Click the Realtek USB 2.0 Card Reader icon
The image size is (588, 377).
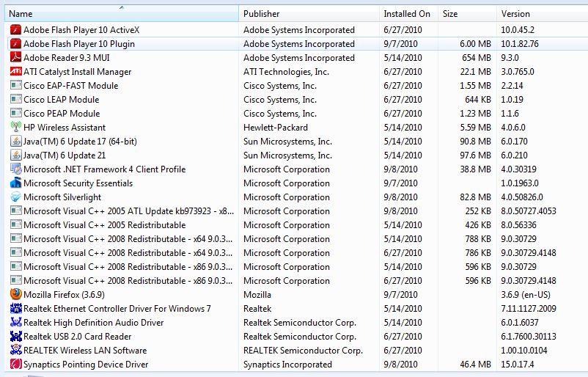15,336
